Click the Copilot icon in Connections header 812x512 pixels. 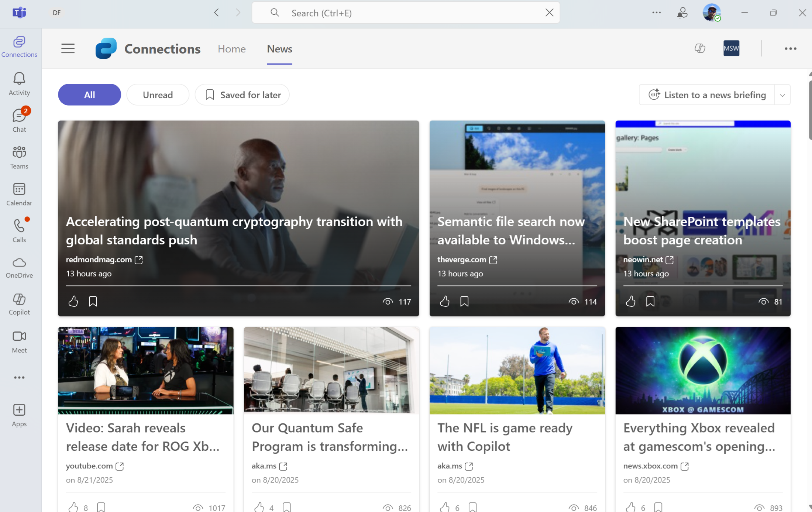[x=700, y=48]
